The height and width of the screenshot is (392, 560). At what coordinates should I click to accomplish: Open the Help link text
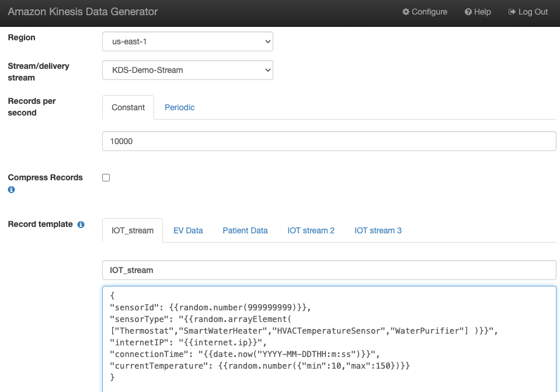pos(482,12)
